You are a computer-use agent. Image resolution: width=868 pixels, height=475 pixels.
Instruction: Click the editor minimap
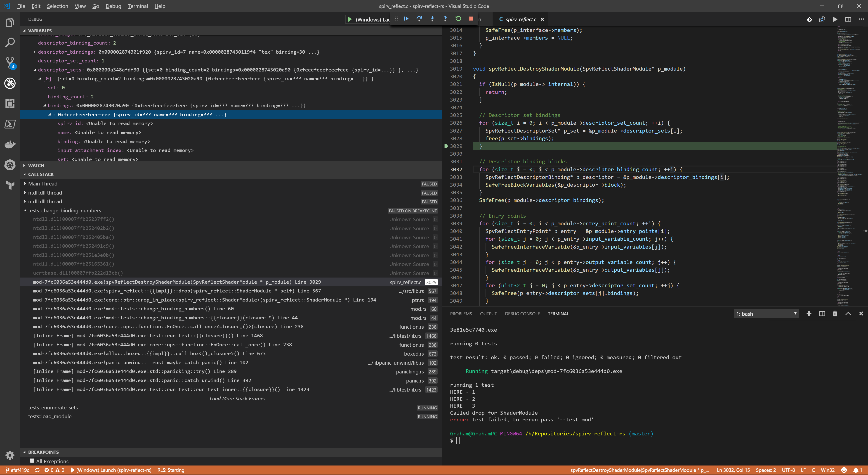pyautogui.click(x=849, y=166)
